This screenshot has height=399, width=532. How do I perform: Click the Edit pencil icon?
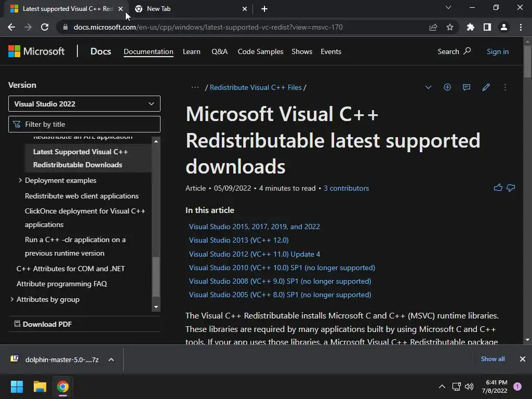coord(486,87)
